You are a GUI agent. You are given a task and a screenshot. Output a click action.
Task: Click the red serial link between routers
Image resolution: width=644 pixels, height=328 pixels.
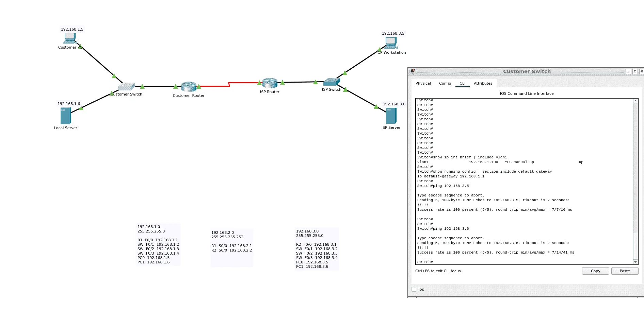(x=229, y=84)
